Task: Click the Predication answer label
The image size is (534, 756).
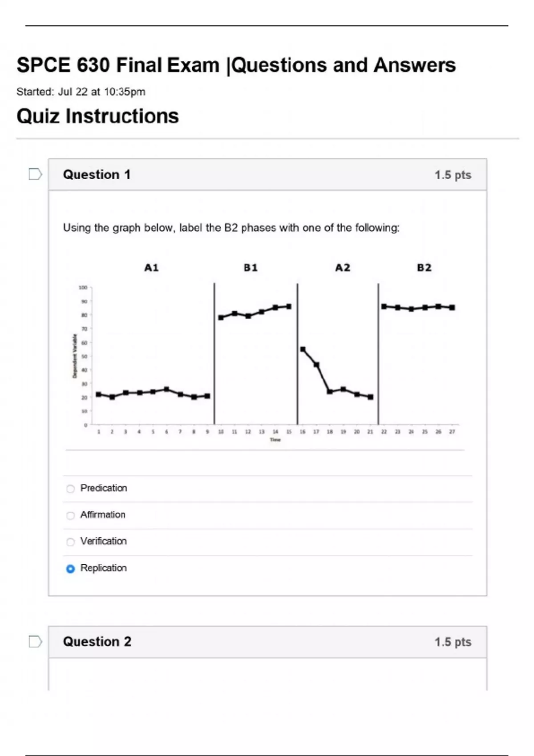Action: point(104,488)
